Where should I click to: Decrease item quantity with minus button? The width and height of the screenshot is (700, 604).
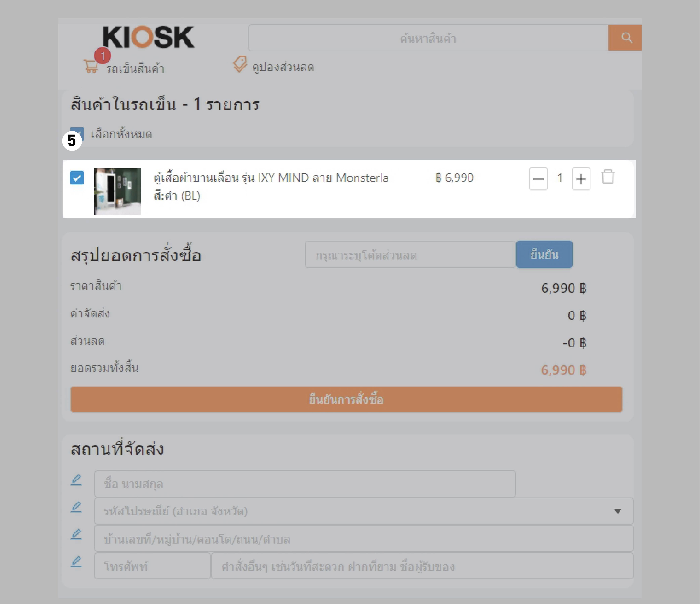[x=538, y=179]
